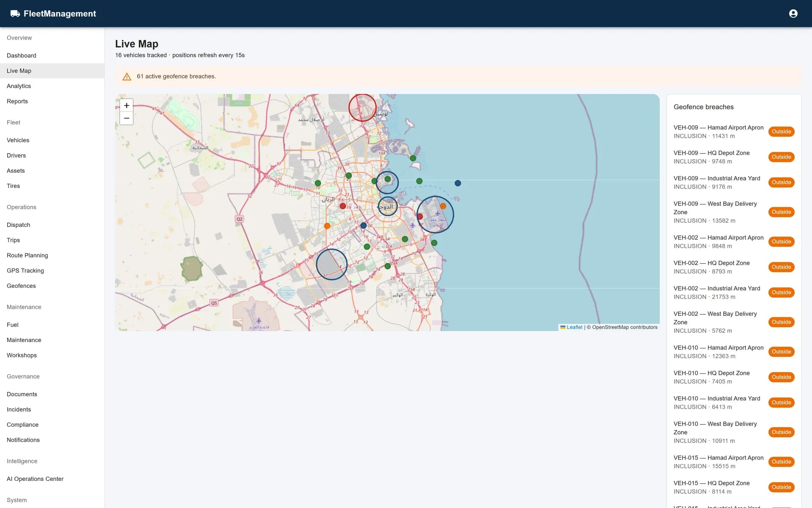Go to Geofences page

click(52, 286)
